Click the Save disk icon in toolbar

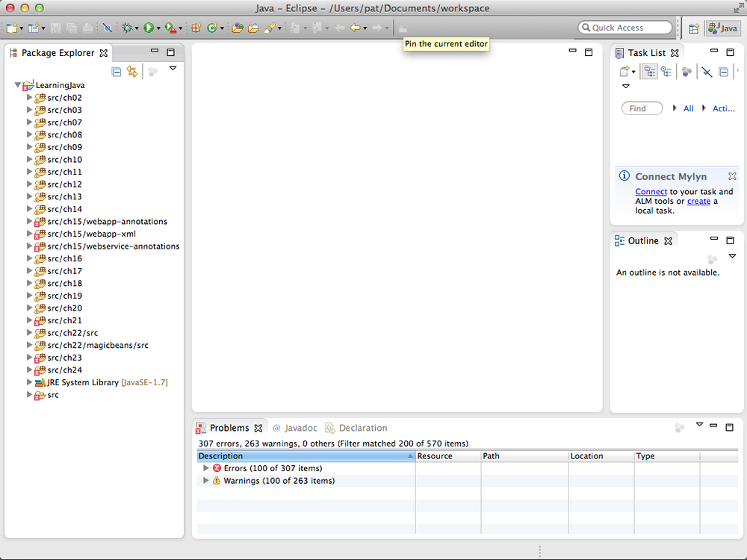[x=56, y=28]
